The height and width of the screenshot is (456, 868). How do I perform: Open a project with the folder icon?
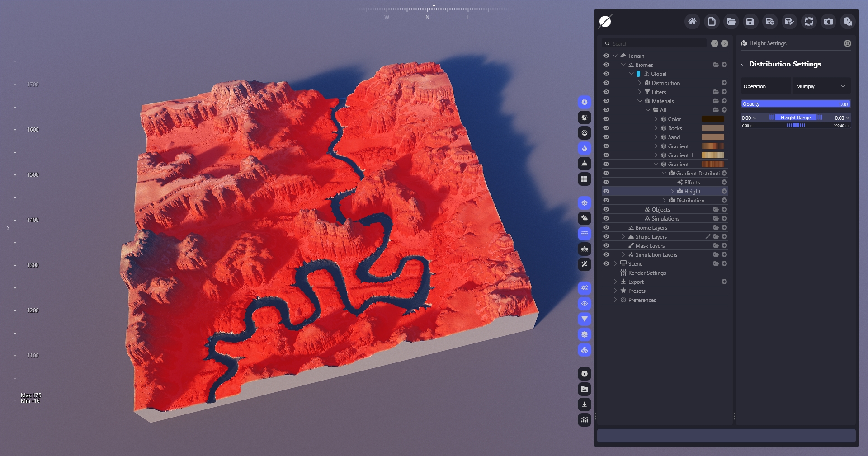pyautogui.click(x=731, y=21)
